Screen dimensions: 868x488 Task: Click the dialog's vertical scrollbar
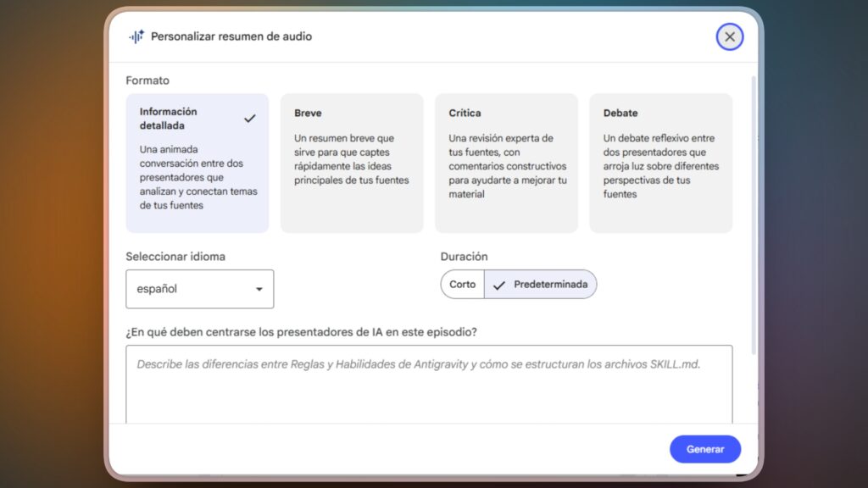pos(754,212)
